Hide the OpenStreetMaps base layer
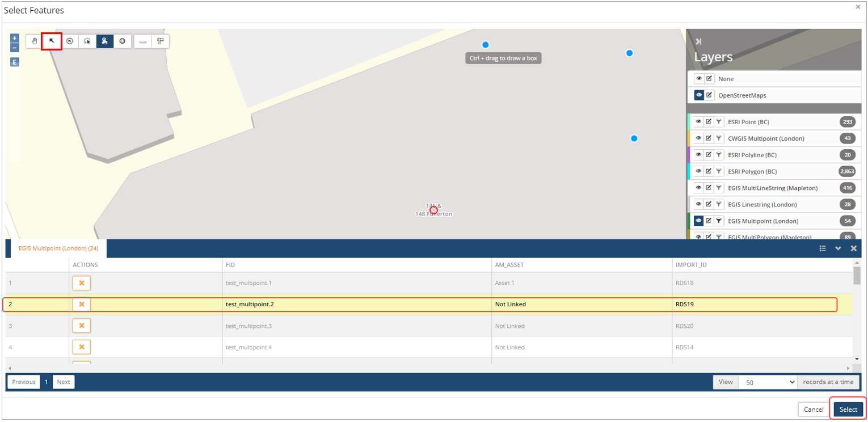This screenshot has width=868, height=422. coord(699,95)
